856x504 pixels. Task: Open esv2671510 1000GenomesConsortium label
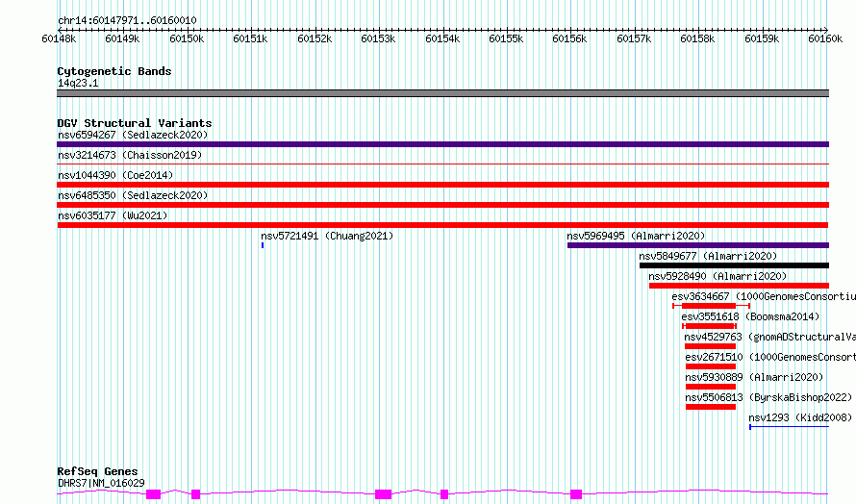[x=770, y=357]
